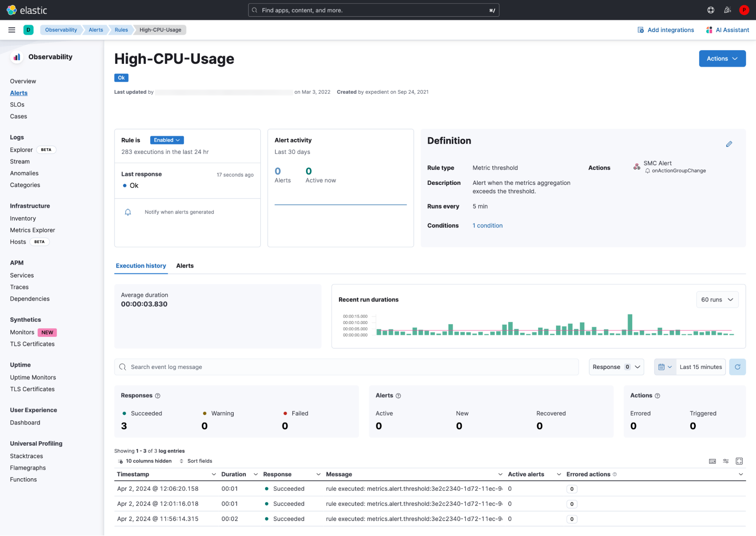Image resolution: width=756 pixels, height=536 pixels.
Task: Click the 12:06:20.158 log entry timestamp
Action: point(158,489)
